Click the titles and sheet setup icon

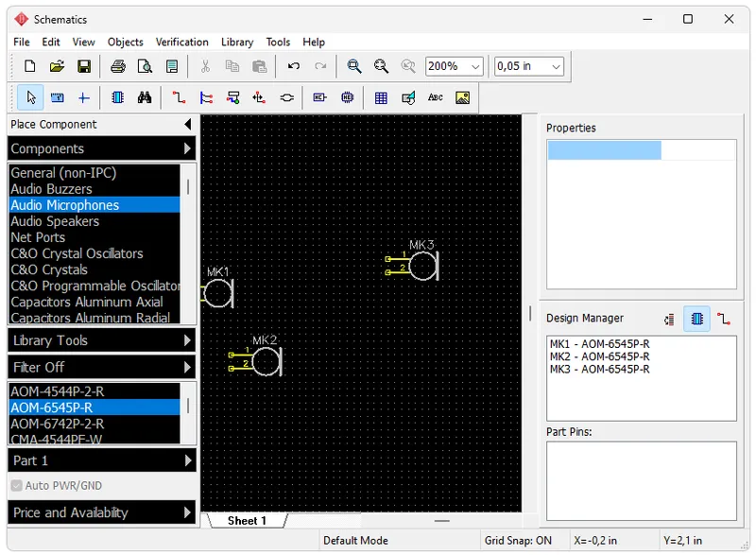pyautogui.click(x=172, y=66)
